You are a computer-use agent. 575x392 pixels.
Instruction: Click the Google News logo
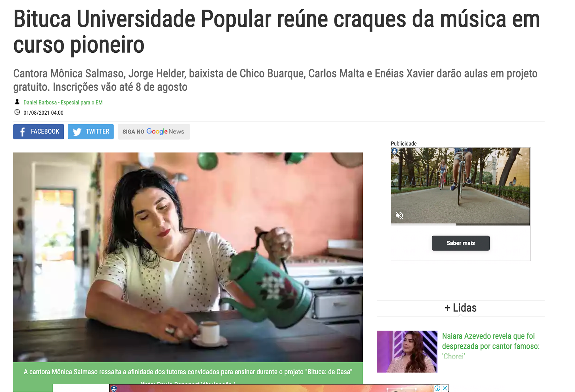coord(165,131)
